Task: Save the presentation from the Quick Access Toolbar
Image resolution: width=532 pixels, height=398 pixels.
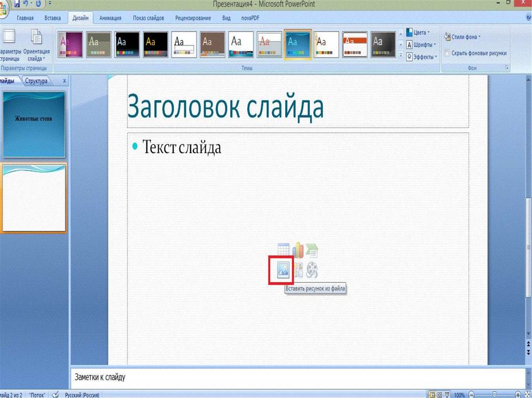Action: [x=16, y=4]
